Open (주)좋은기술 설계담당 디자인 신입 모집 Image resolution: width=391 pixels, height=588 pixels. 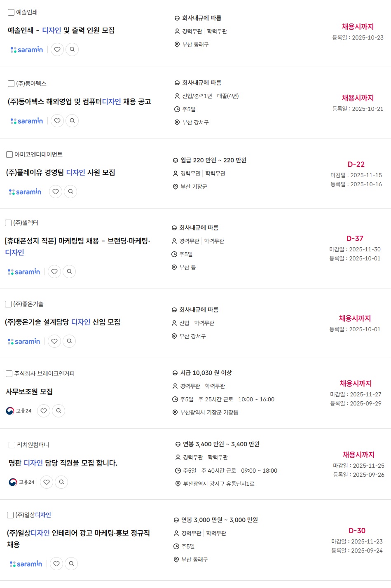(62, 322)
